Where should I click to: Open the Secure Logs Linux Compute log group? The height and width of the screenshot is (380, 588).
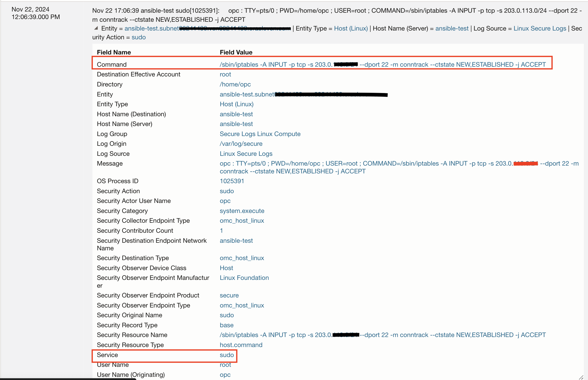260,134
